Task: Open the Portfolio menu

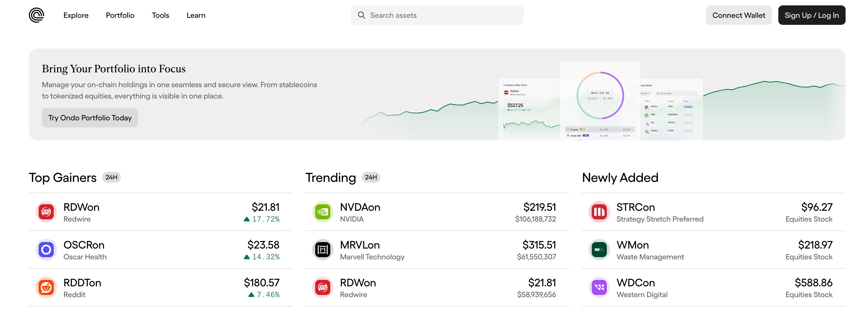Action: coord(120,15)
